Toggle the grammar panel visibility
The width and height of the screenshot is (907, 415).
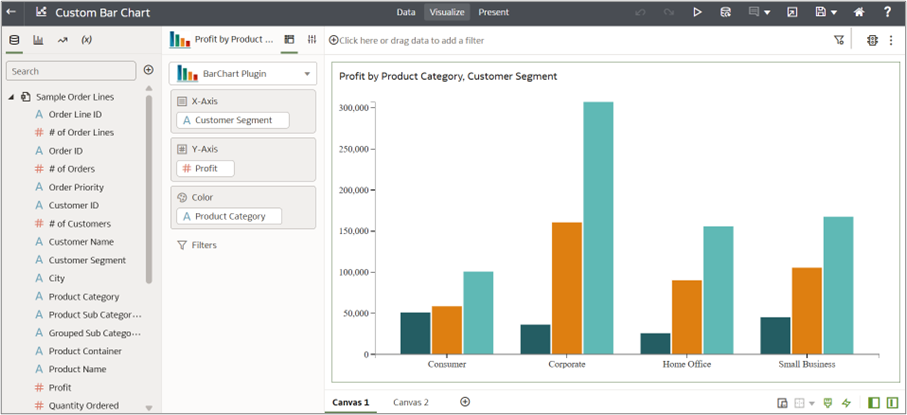click(891, 402)
